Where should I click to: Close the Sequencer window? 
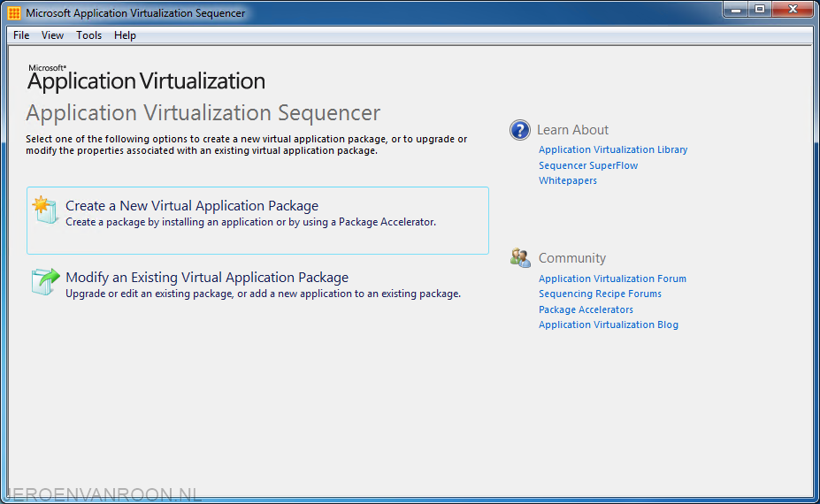[793, 10]
